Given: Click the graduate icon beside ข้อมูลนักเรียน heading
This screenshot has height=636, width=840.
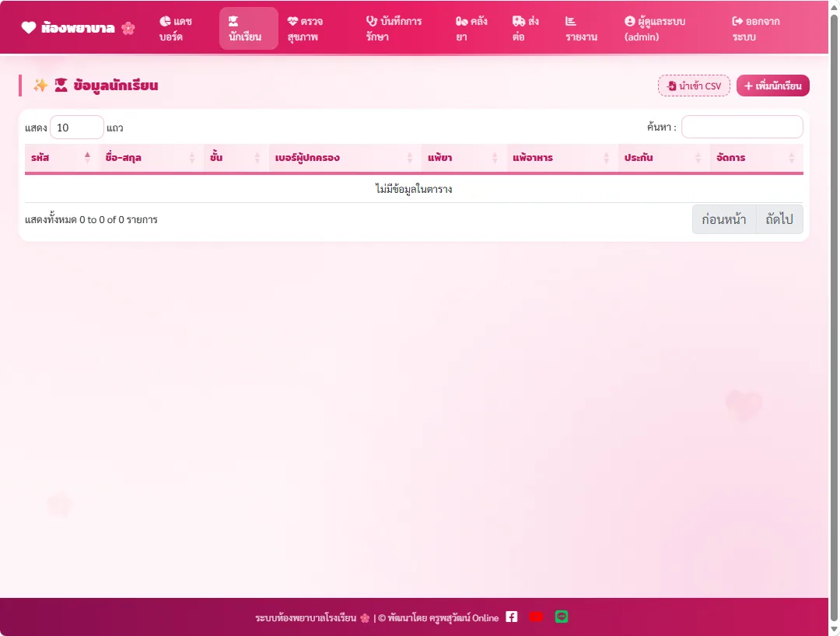Looking at the screenshot, I should [x=61, y=85].
